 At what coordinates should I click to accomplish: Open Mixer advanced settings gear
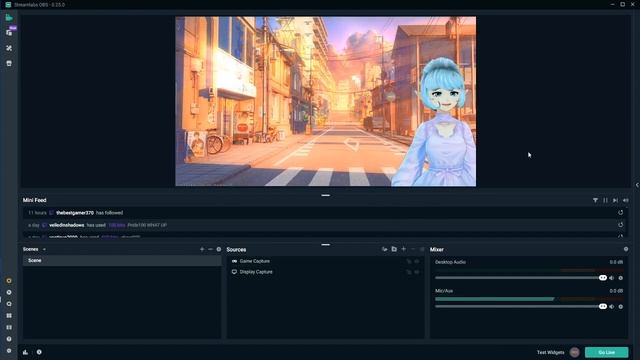point(626,249)
